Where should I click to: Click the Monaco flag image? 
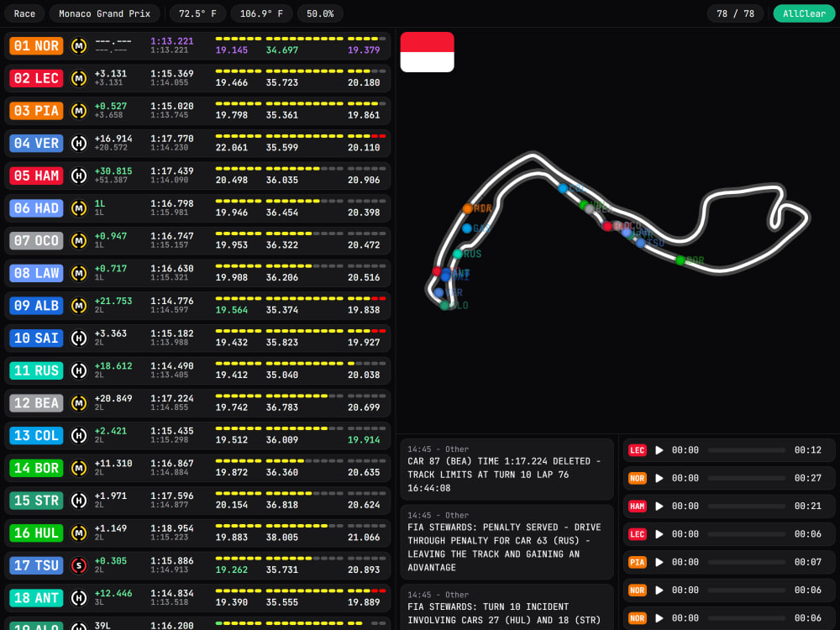click(x=427, y=52)
